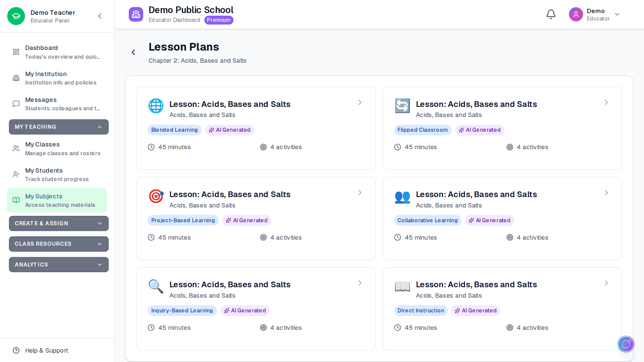Click the My Subjects book icon
The width and height of the screenshot is (644, 362).
(16, 200)
